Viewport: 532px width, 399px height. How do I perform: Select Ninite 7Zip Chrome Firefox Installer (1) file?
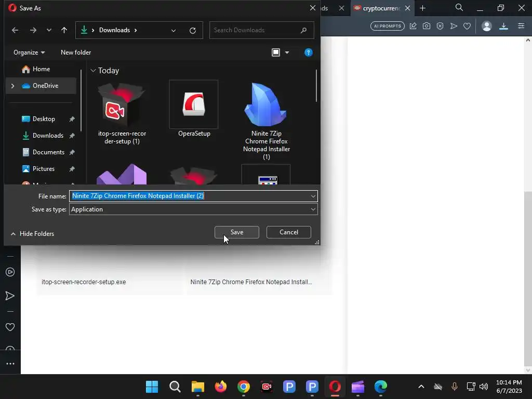point(267,121)
